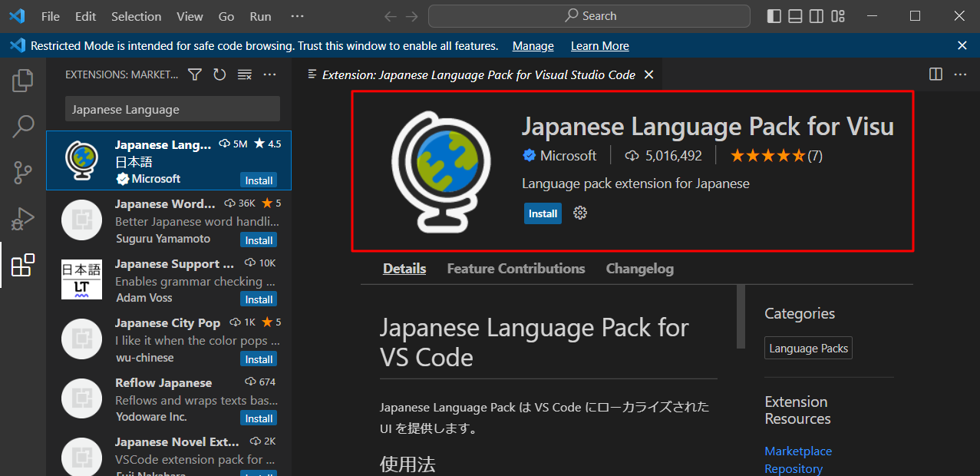The width and height of the screenshot is (980, 476).
Task: Toggle the bottom Panel visibility
Action: (795, 15)
